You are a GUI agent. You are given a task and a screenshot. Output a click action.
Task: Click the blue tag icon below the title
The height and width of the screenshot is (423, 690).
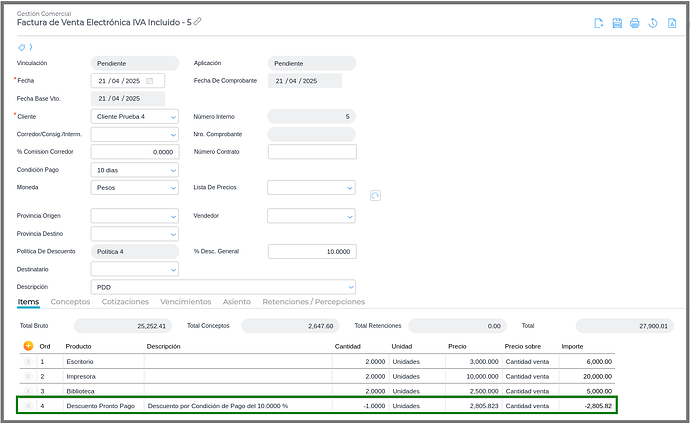click(x=23, y=47)
